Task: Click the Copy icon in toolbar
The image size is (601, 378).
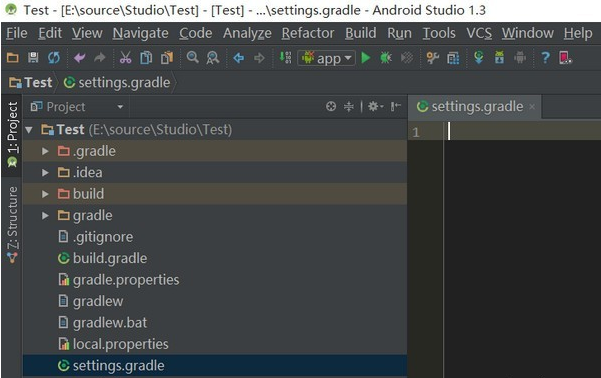Action: tap(146, 58)
